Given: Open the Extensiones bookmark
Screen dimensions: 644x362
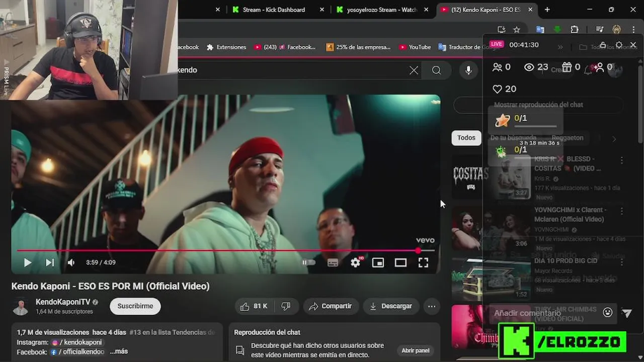Looking at the screenshot, I should pos(226,47).
